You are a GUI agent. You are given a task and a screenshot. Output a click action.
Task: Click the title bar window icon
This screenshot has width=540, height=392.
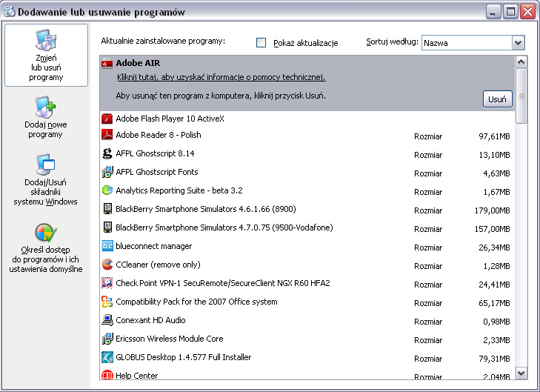pyautogui.click(x=10, y=11)
